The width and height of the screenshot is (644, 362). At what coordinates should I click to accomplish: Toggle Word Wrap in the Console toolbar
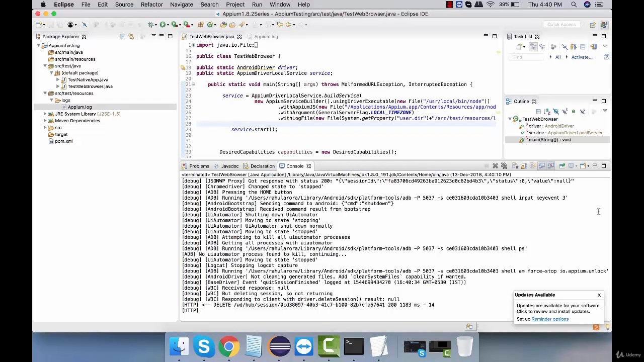click(533, 166)
